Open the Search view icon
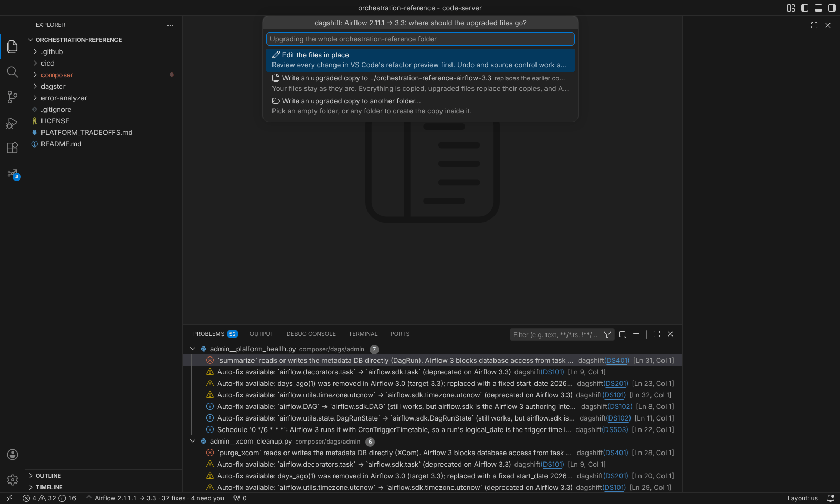This screenshot has width=840, height=504. (13, 72)
